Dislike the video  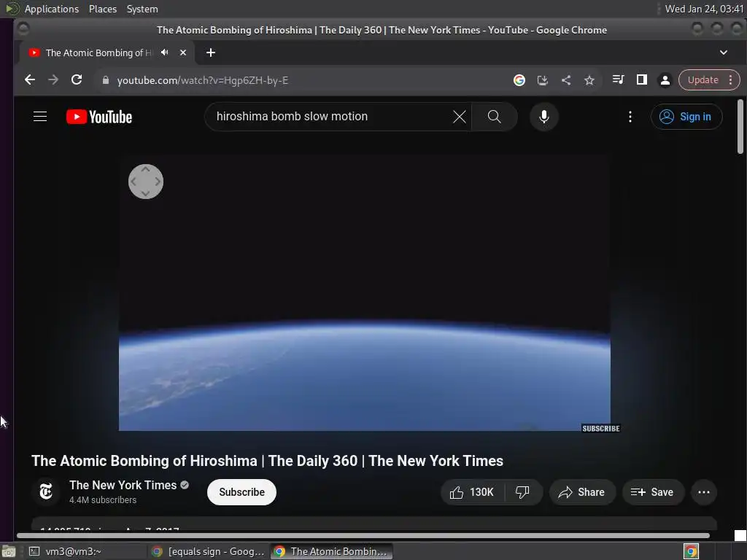point(522,492)
